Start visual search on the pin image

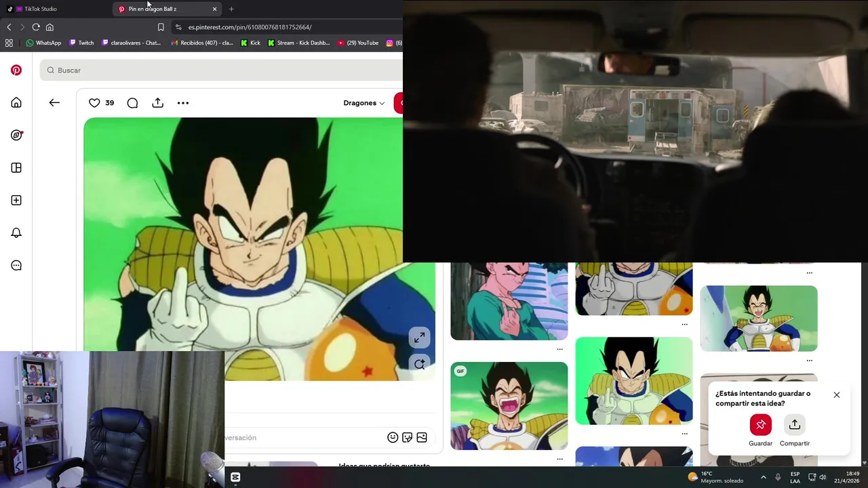point(419,363)
